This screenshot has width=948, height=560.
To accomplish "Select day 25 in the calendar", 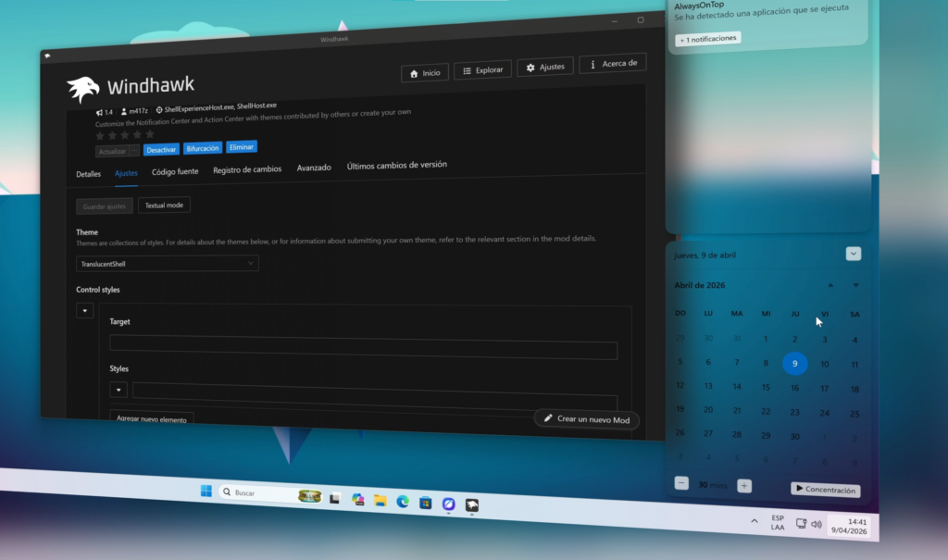I will coord(854,415).
